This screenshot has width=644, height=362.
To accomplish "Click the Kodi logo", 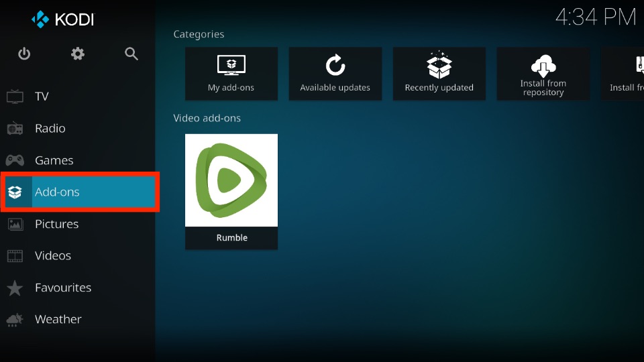I will pos(63,19).
